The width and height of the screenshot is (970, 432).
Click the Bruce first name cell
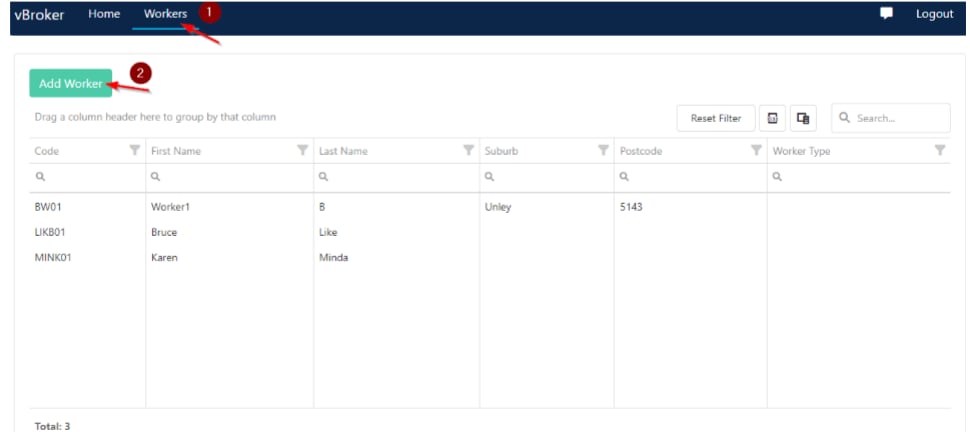coord(230,233)
